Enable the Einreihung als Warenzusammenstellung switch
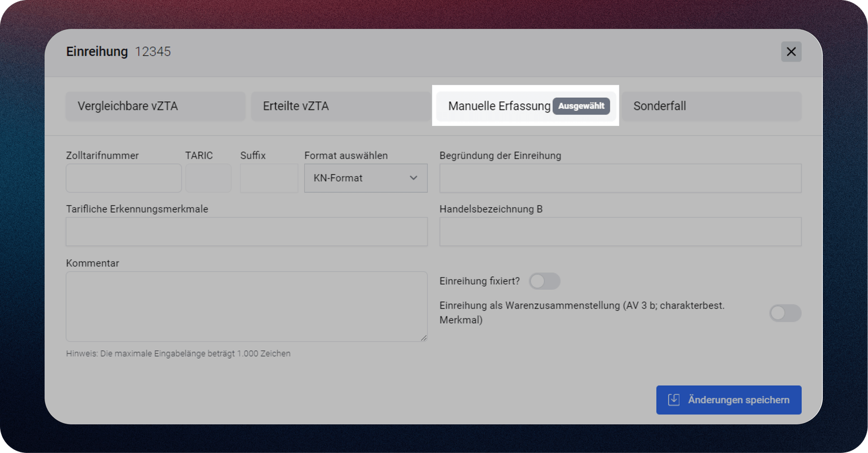Viewport: 868px width, 453px height. [x=784, y=313]
